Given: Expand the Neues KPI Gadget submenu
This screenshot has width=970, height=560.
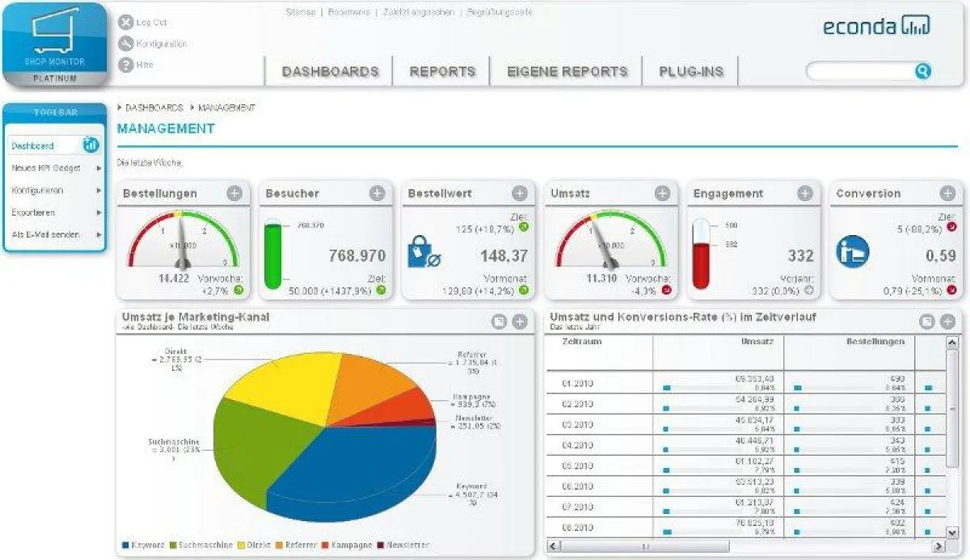Looking at the screenshot, I should (x=98, y=167).
